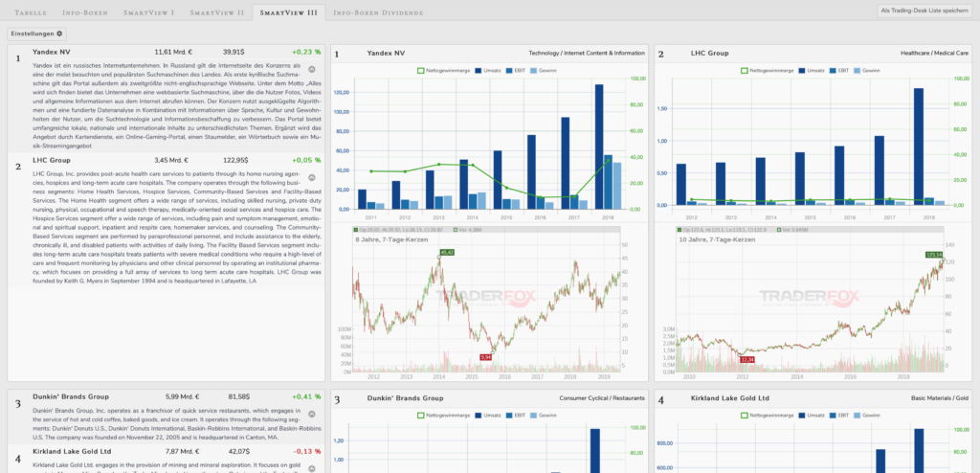The height and width of the screenshot is (473, 980).
Task: Click Dunkin' Brands Group title in list
Action: pyautogui.click(x=71, y=396)
